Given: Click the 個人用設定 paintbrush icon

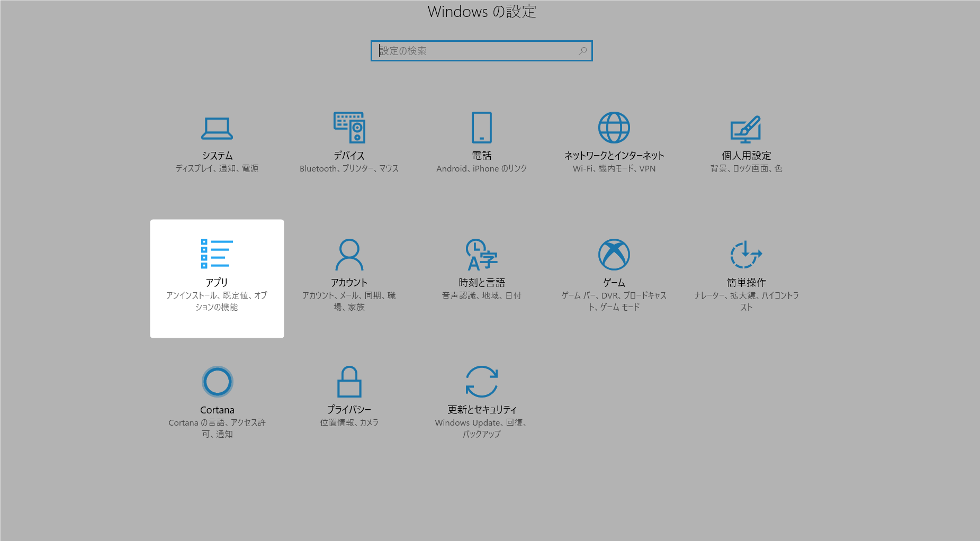Looking at the screenshot, I should (746, 129).
